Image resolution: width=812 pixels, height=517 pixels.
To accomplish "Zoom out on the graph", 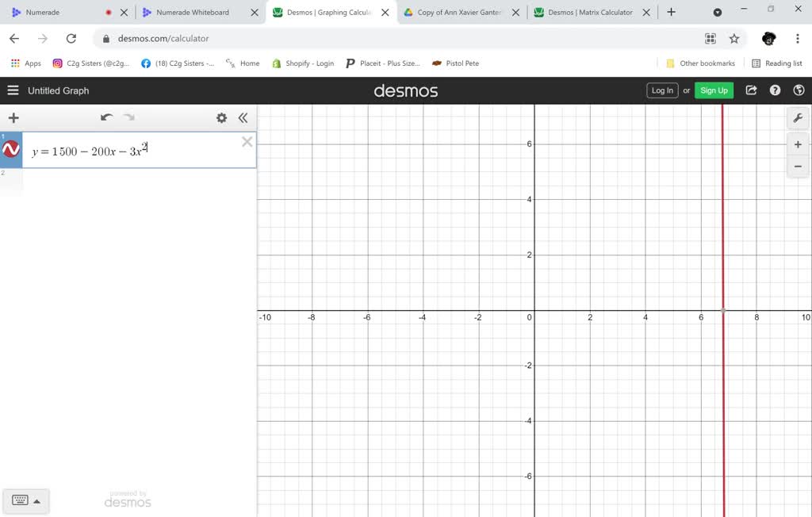I will pos(798,167).
